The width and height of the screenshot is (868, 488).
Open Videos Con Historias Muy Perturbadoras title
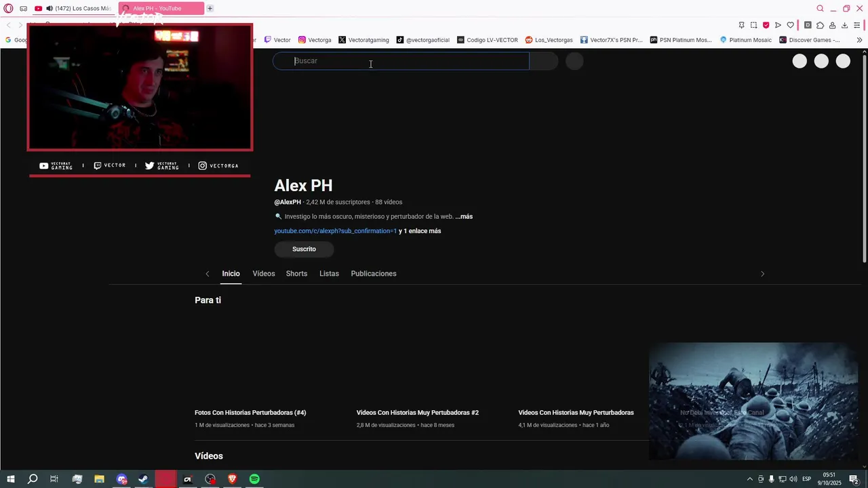(576, 413)
